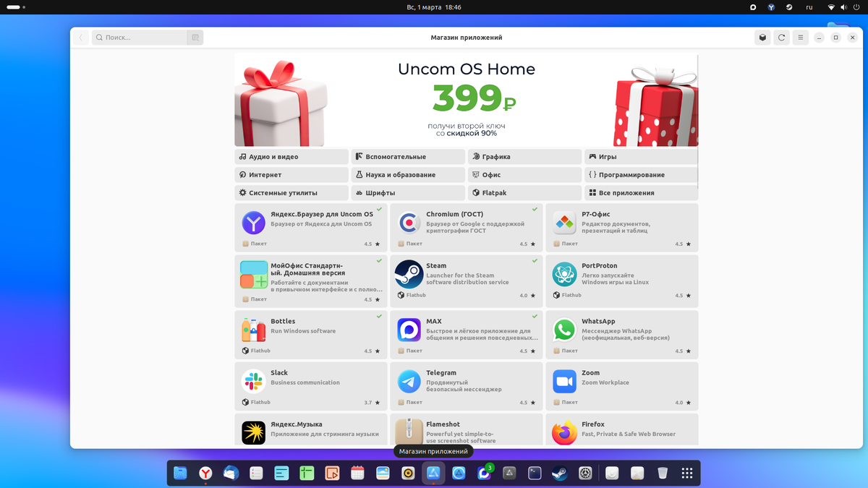Open the 'Интернет' category
The width and height of the screenshot is (868, 488).
point(292,175)
